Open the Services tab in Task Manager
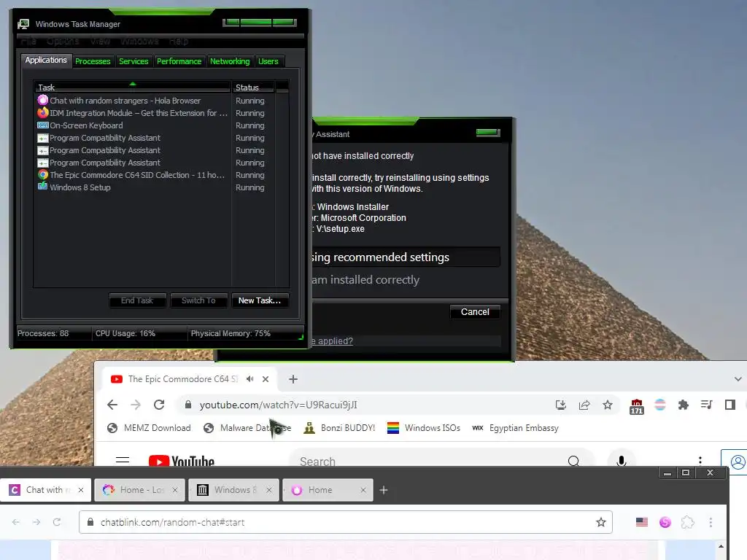This screenshot has width=747, height=560. click(133, 61)
